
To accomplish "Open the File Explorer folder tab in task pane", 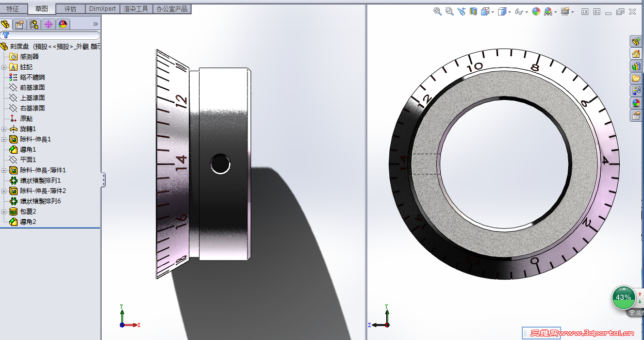I will point(636,78).
